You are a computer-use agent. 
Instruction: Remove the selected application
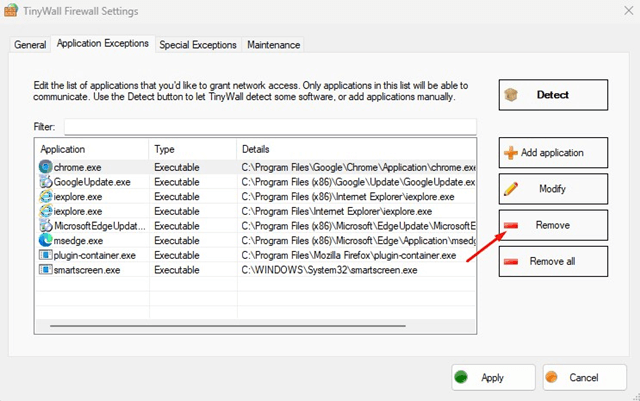tap(553, 225)
